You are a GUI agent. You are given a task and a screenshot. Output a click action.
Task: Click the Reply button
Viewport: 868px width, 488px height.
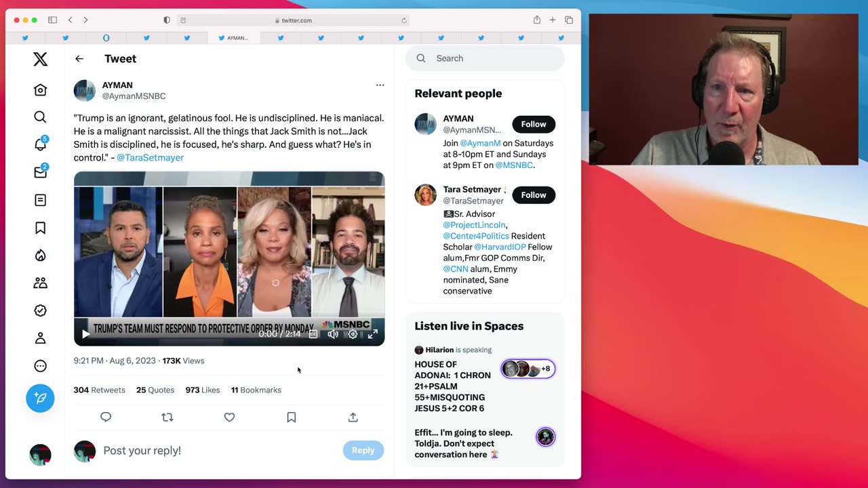[x=363, y=451]
